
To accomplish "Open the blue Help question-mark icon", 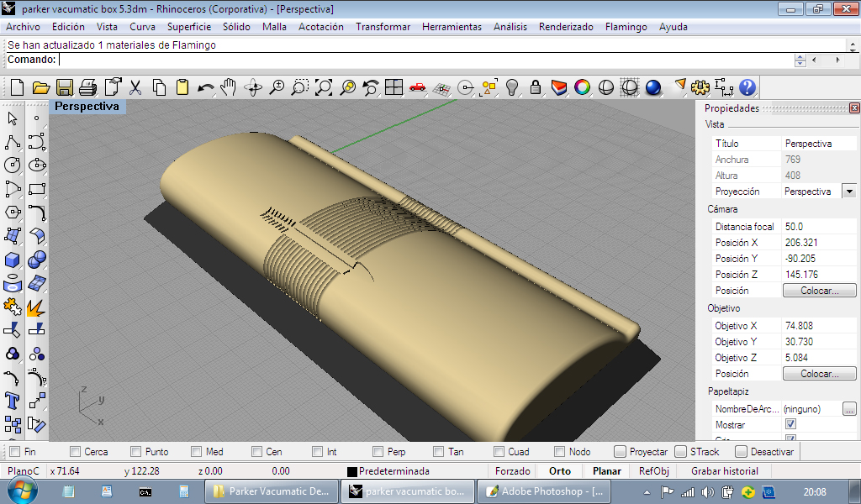I will [747, 87].
